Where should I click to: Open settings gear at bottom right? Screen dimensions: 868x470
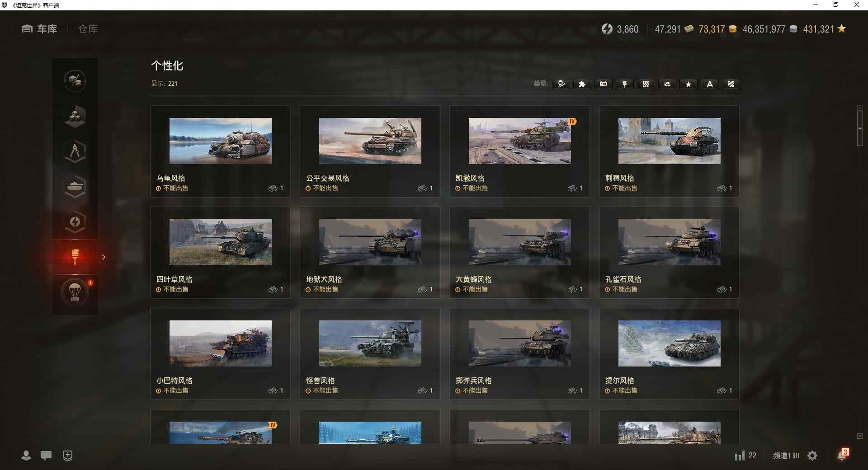(x=813, y=456)
